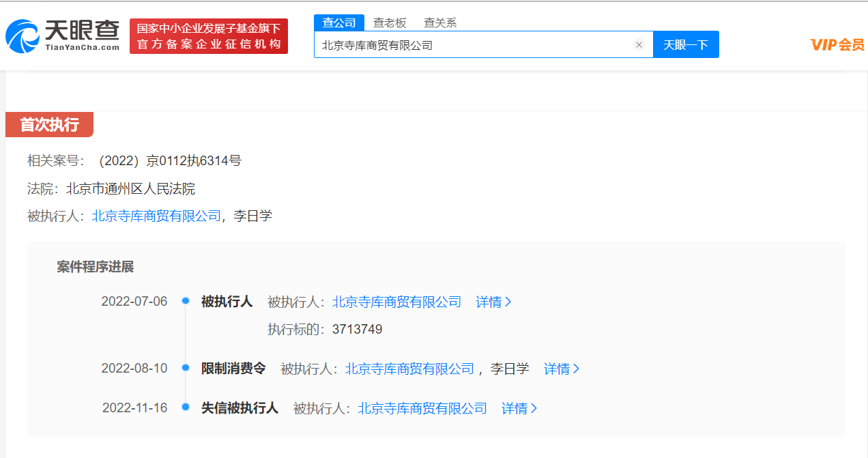Run search with the 天眼一下 button
Viewport: 868px width, 458px height.
[x=686, y=45]
